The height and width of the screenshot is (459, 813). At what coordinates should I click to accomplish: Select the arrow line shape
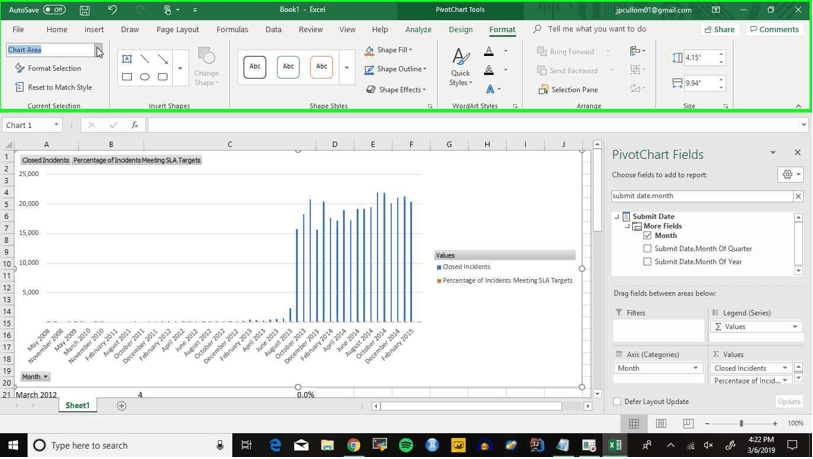pyautogui.click(x=163, y=59)
